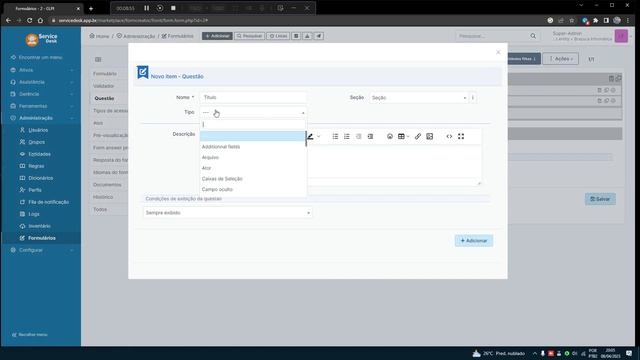
Task: Click the browser reload icon
Action: click(x=29, y=20)
